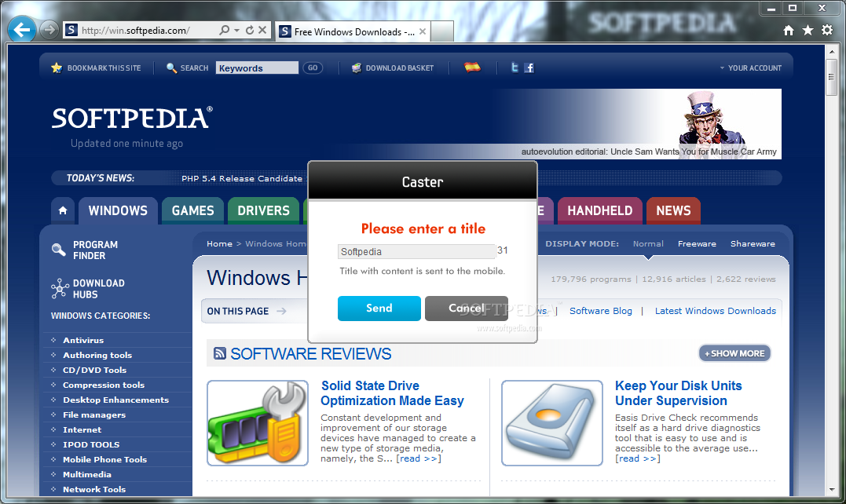This screenshot has width=846, height=504.
Task: Switch to the WINDOWS tab
Action: 118,210
